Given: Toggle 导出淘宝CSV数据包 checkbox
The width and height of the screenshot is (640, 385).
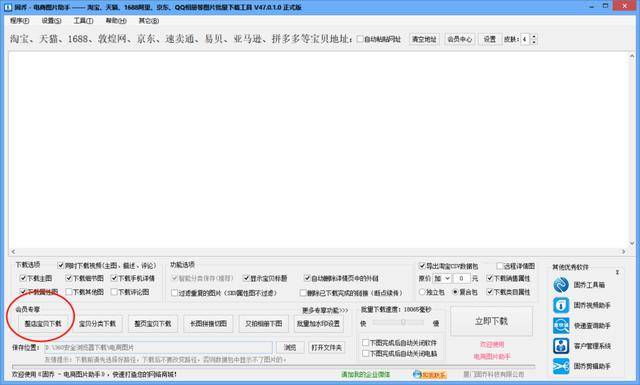Looking at the screenshot, I should click(422, 266).
